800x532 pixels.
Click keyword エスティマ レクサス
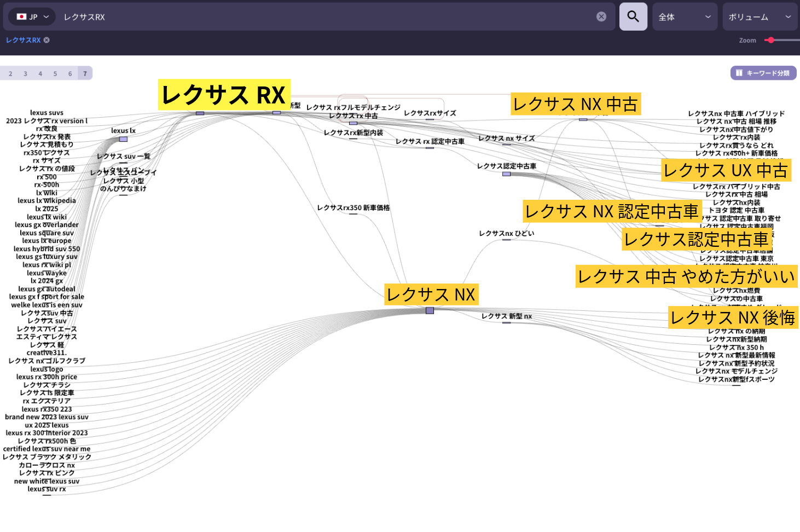pyautogui.click(x=47, y=337)
